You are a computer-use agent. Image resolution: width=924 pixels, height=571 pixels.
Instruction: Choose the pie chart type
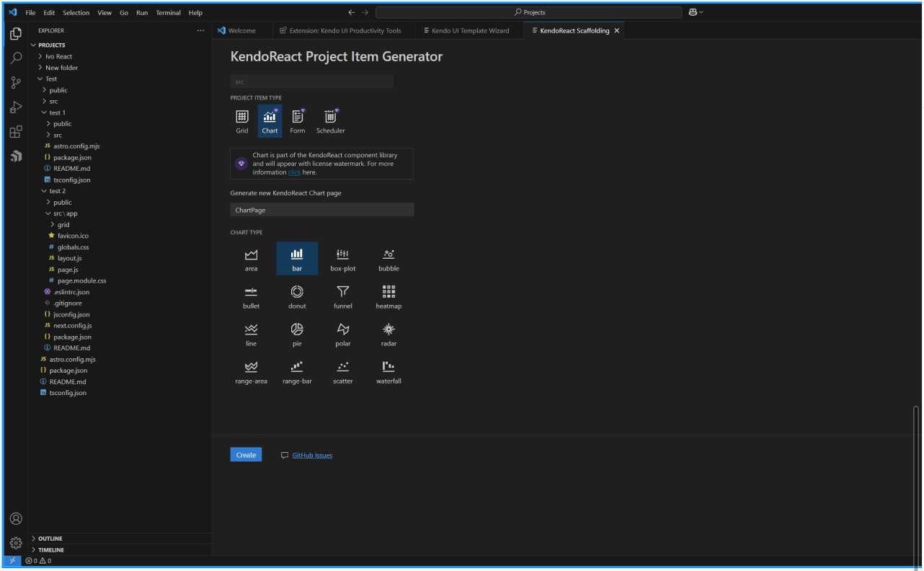pos(297,333)
